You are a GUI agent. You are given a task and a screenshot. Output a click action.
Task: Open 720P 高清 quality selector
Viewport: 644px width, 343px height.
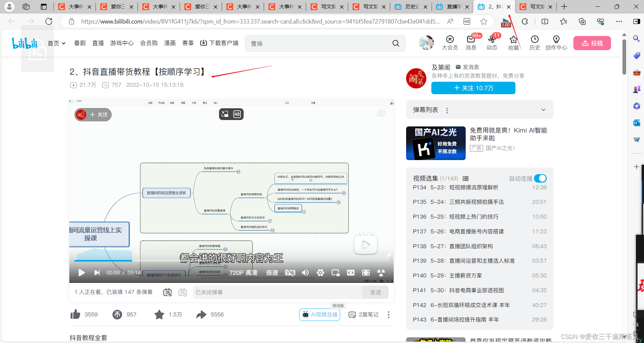click(x=243, y=273)
